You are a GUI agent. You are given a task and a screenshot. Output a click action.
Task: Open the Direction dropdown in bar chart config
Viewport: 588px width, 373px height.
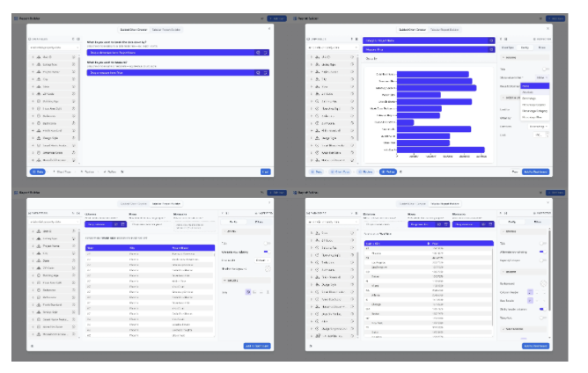click(x=539, y=127)
